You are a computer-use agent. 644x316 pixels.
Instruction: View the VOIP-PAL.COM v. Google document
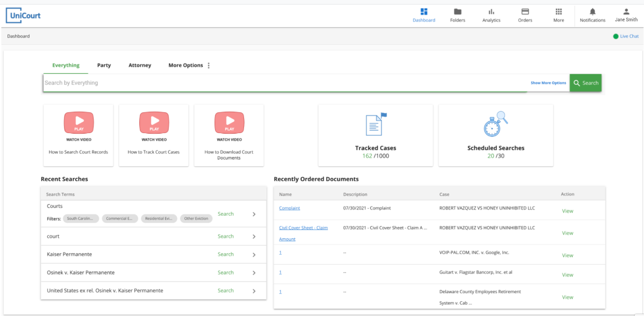(x=568, y=255)
